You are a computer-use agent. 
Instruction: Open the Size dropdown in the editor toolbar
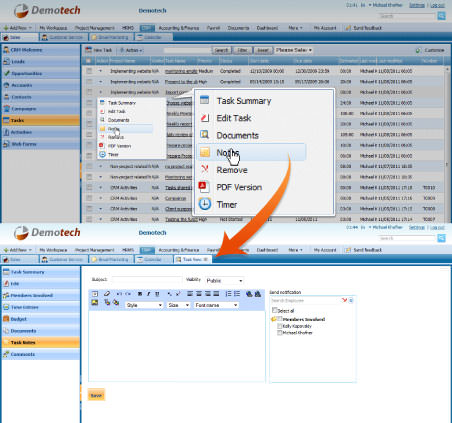pos(178,305)
